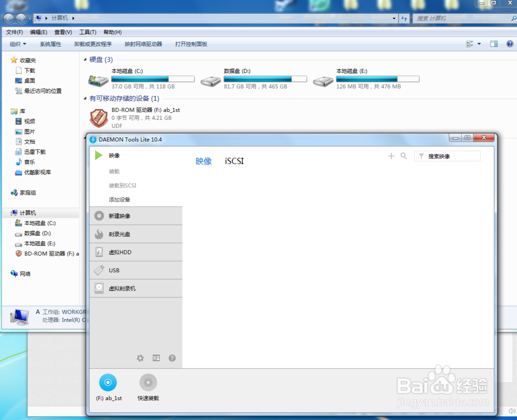
Task: Select 下载 in Explorer favorites
Action: pyautogui.click(x=25, y=70)
